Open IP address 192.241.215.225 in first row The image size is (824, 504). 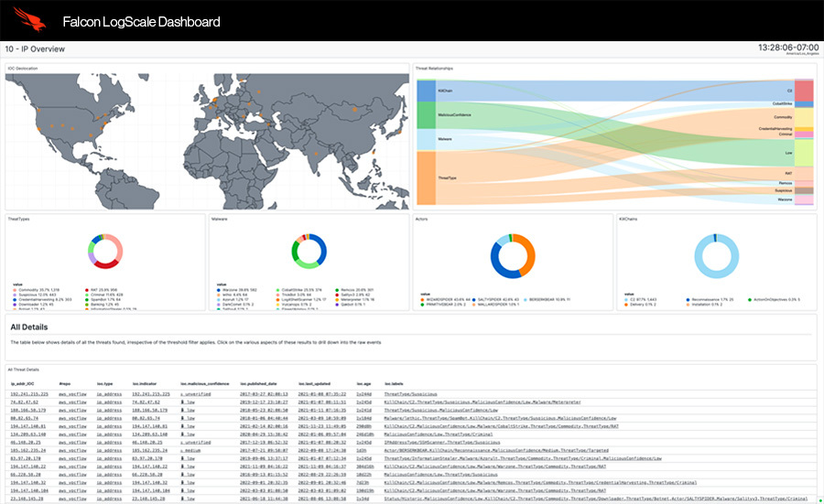(28, 393)
